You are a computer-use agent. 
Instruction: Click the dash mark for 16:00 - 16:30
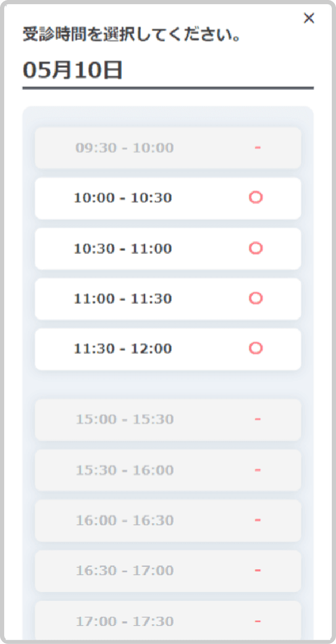point(257,520)
